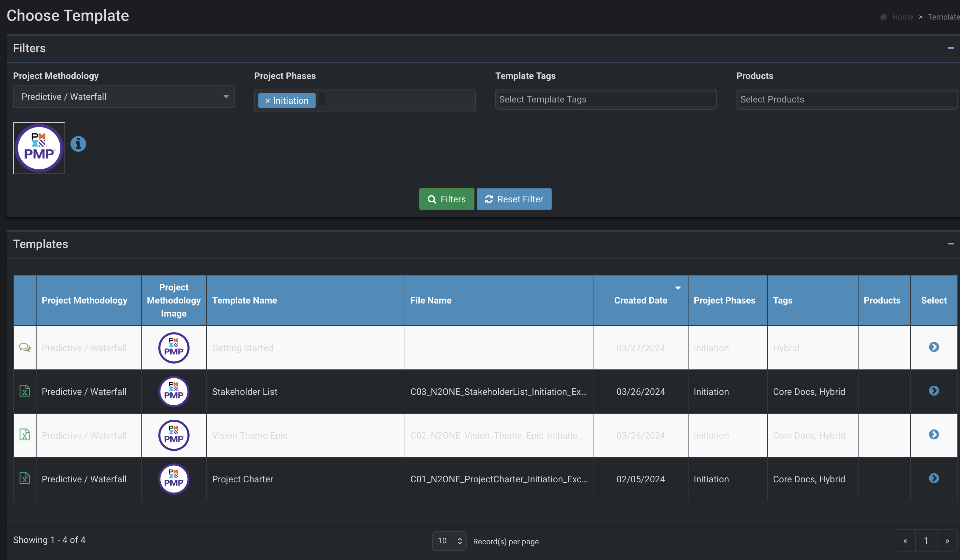Collapse the Templates panel
Image resolution: width=960 pixels, height=560 pixels.
[951, 244]
